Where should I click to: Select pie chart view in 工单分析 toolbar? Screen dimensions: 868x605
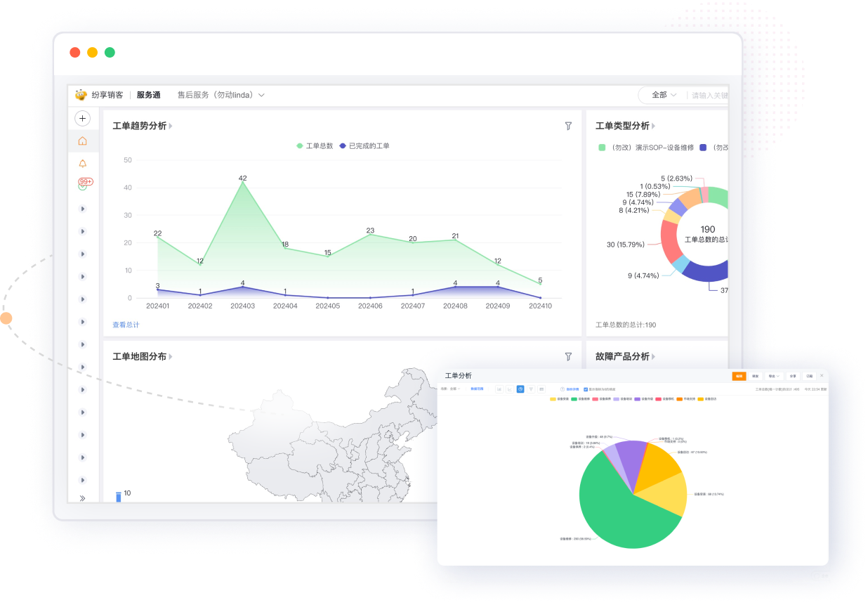pos(520,389)
